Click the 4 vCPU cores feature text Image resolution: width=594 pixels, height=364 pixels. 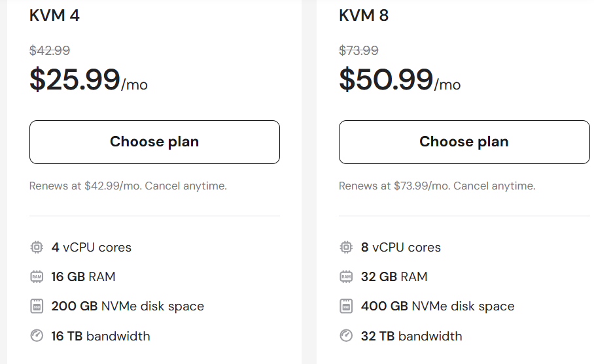pyautogui.click(x=92, y=248)
